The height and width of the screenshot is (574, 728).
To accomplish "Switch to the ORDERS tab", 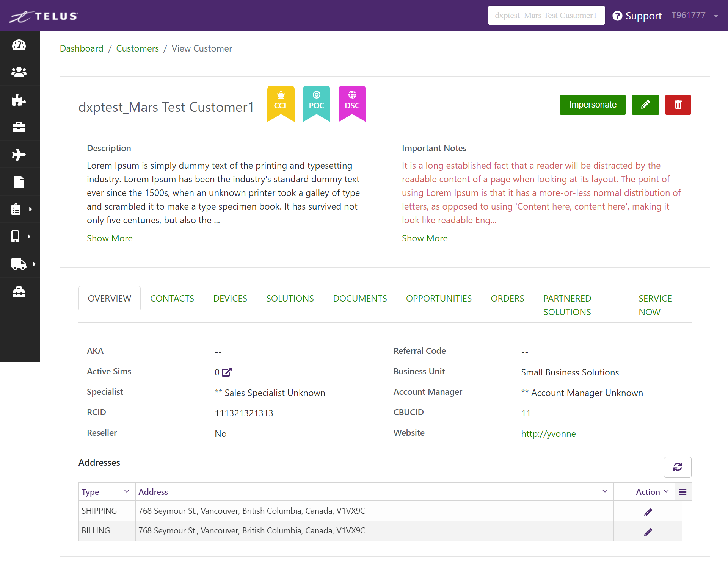I will pos(507,299).
